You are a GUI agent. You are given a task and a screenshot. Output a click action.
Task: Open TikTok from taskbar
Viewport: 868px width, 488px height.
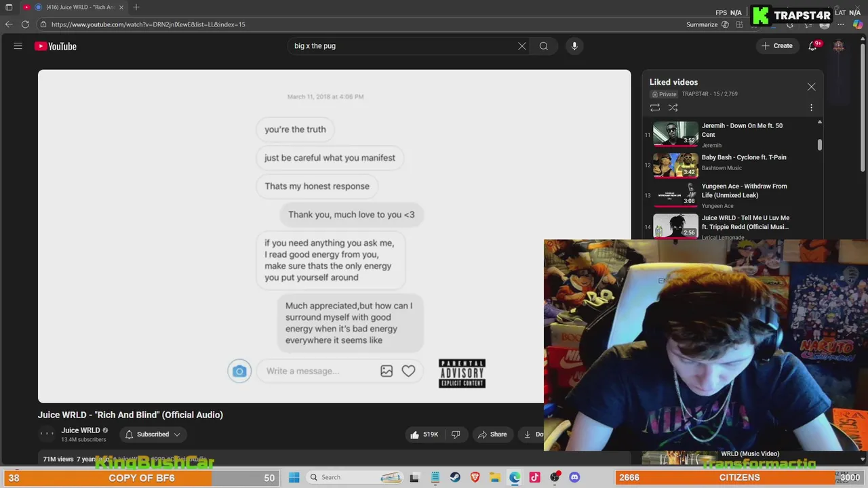(x=534, y=477)
